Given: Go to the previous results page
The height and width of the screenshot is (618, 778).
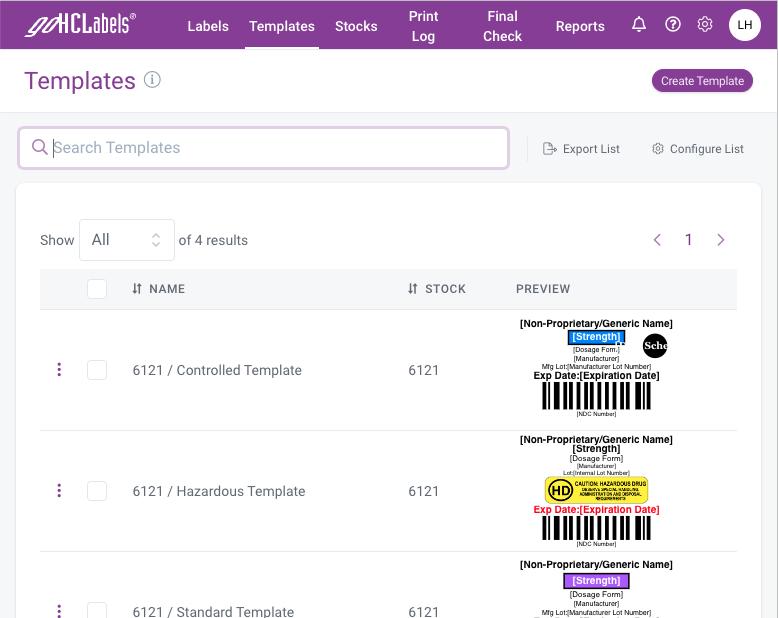Looking at the screenshot, I should (657, 240).
